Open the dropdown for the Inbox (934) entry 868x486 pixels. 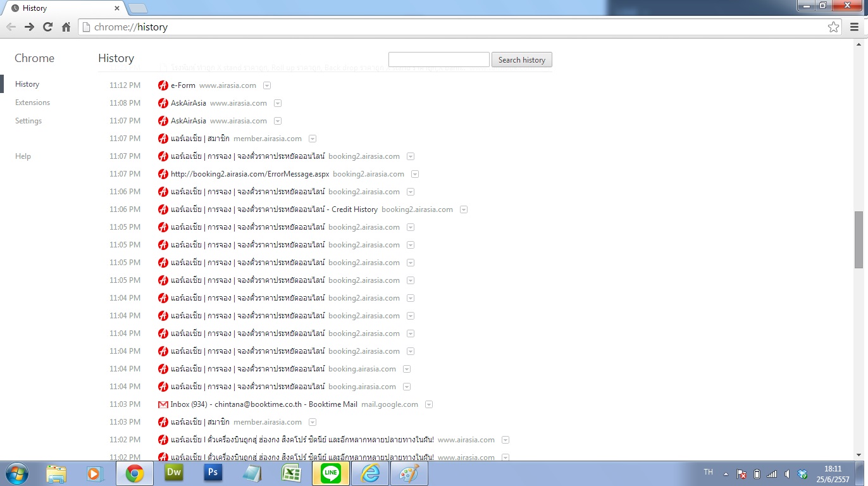pyautogui.click(x=429, y=404)
